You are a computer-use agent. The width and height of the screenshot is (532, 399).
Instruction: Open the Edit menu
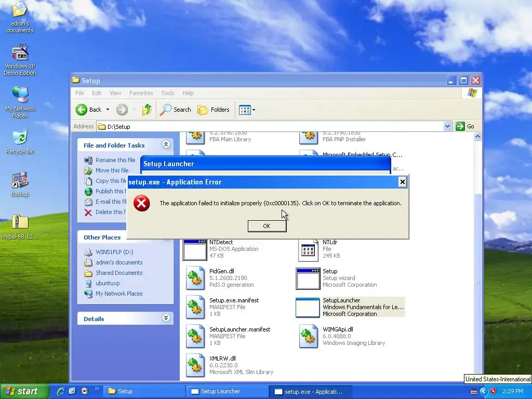tap(96, 93)
